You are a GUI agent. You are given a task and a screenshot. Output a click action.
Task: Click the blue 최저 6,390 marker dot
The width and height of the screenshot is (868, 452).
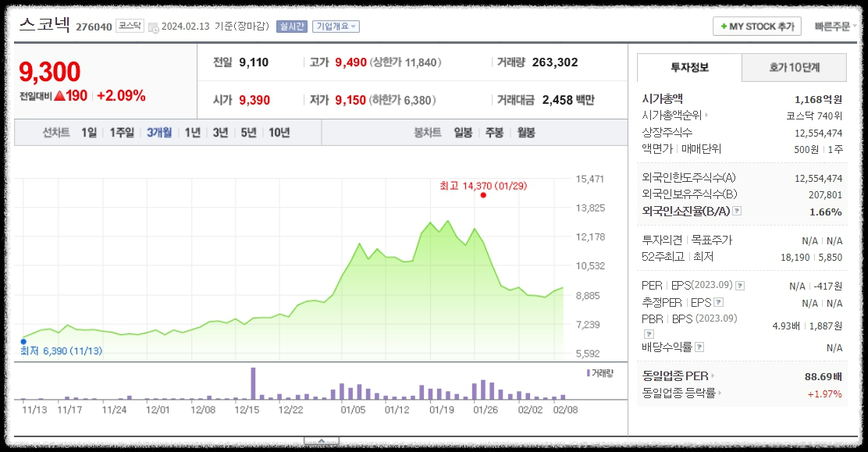pyautogui.click(x=23, y=342)
